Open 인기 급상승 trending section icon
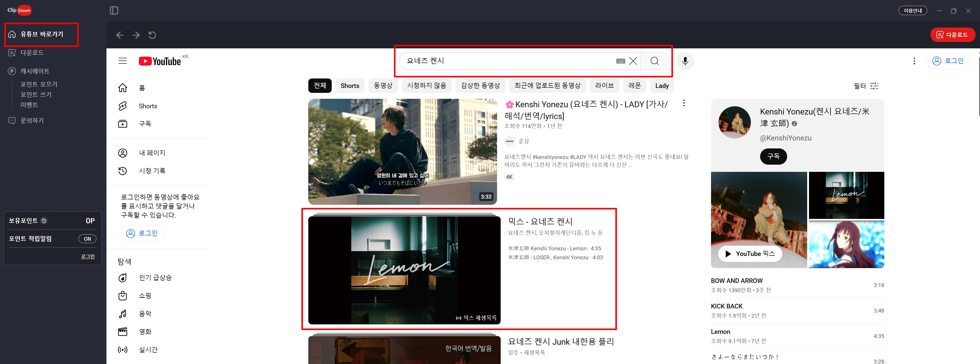The width and height of the screenshot is (980, 364). tap(122, 278)
